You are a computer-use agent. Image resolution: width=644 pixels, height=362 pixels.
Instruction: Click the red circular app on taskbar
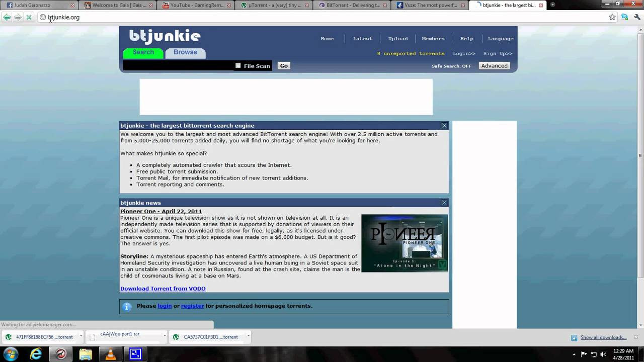click(61, 354)
